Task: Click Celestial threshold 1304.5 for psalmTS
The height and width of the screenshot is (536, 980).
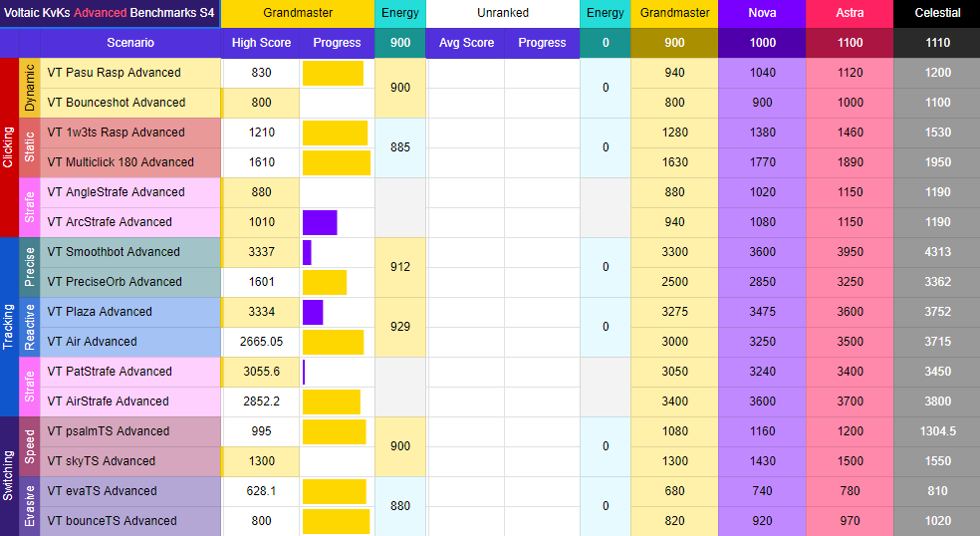Action: pos(937,431)
